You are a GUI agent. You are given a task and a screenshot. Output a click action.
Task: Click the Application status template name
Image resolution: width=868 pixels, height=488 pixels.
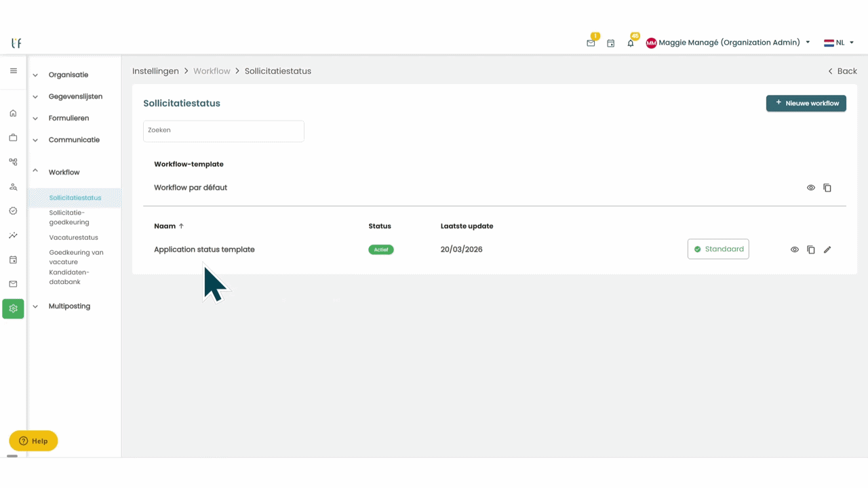pyautogui.click(x=204, y=249)
